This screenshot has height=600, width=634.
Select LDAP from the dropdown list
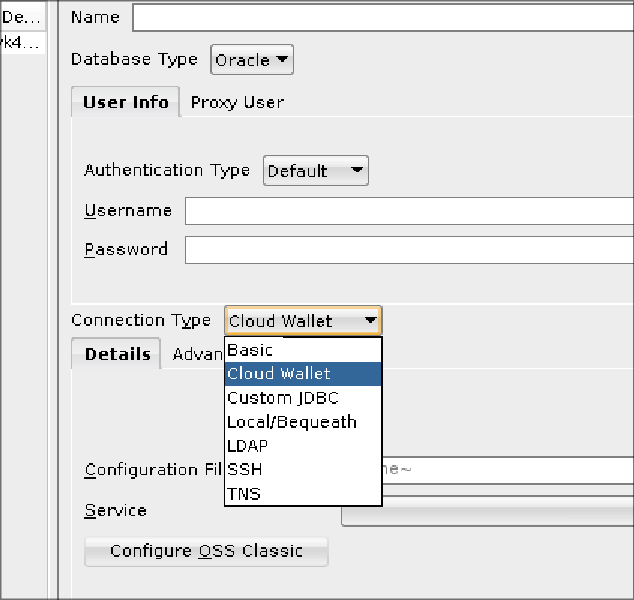coord(302,446)
